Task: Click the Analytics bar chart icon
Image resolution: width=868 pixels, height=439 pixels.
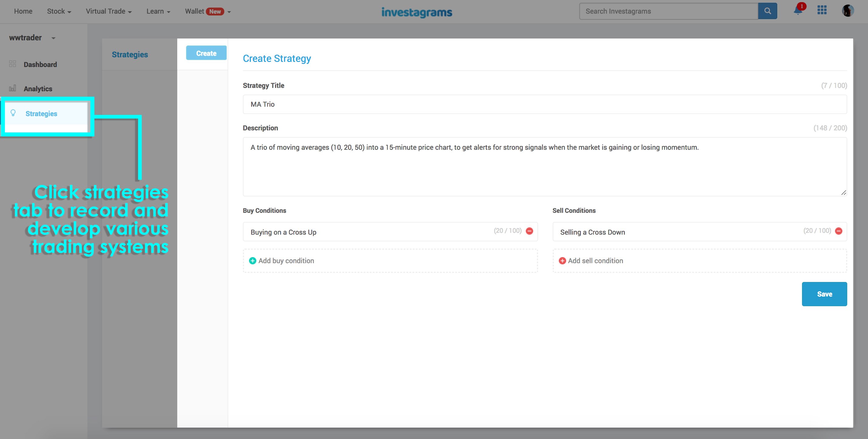Action: [x=12, y=88]
